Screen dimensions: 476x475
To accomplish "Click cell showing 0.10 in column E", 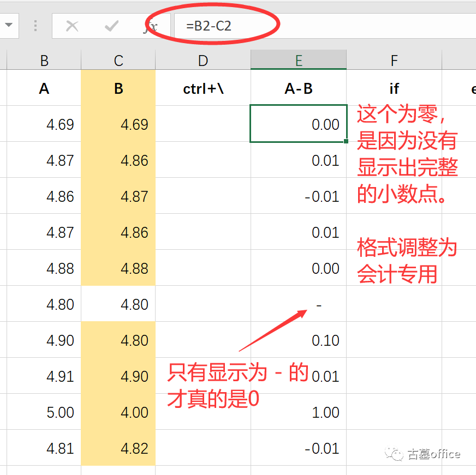I will coord(299,340).
